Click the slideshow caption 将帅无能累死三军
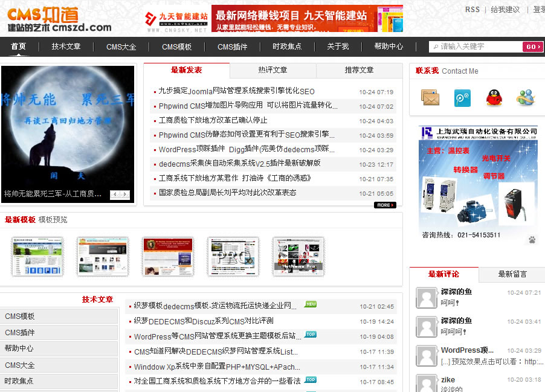 click(53, 193)
